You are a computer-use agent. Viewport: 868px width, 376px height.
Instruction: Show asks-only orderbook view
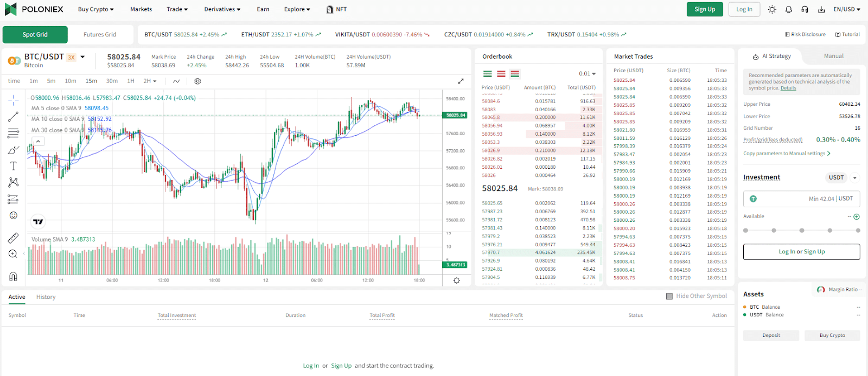click(501, 74)
